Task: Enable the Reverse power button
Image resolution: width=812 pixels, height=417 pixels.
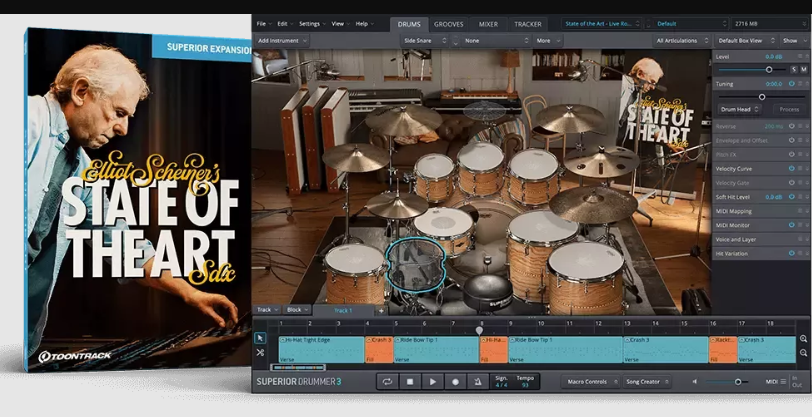Action: click(x=791, y=126)
